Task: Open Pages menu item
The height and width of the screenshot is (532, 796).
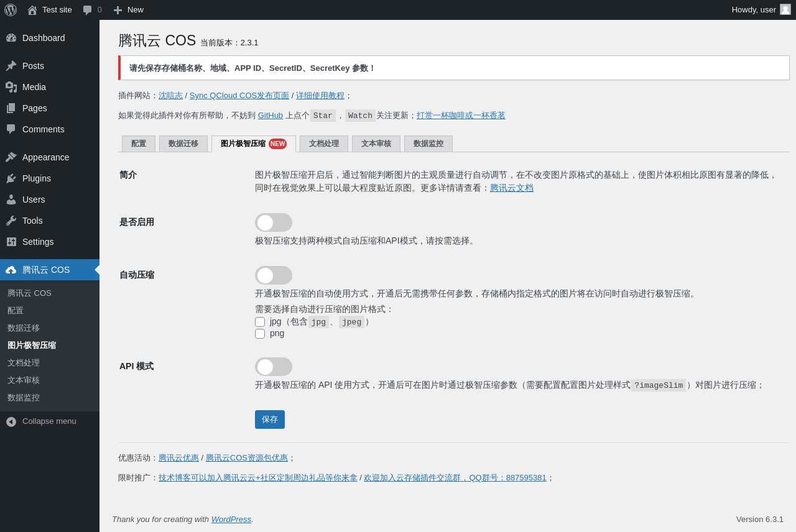Action: click(50, 108)
